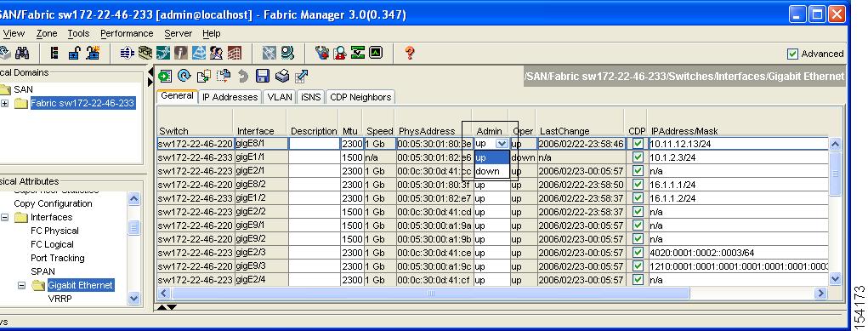868x331 pixels.
Task: Click the monitor graph toolbar icon
Action: (x=376, y=54)
